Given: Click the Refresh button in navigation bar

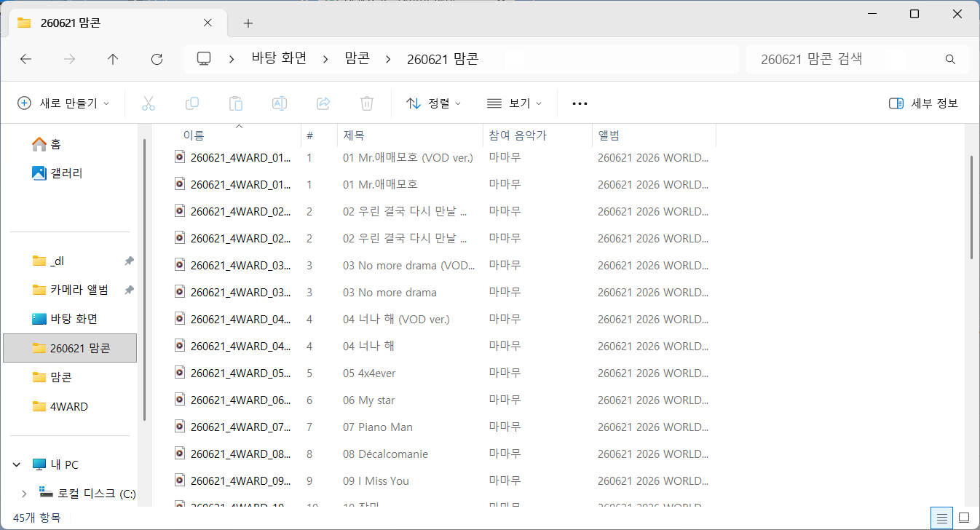Looking at the screenshot, I should coord(157,59).
